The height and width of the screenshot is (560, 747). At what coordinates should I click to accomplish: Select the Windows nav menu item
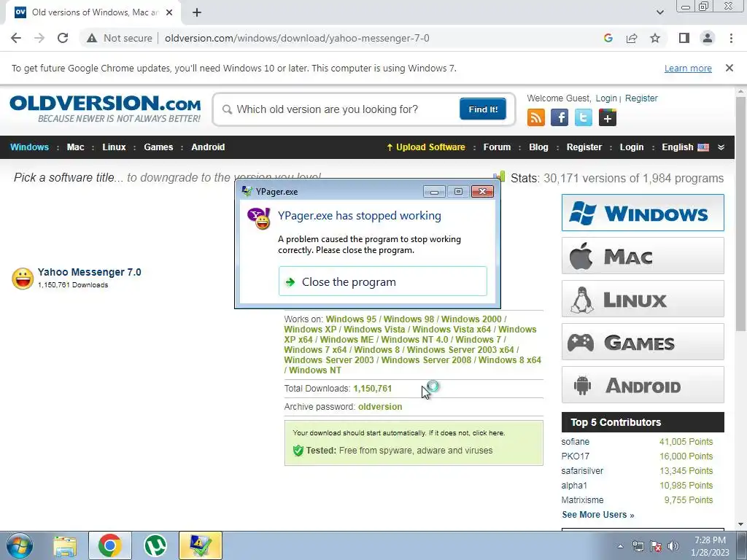click(29, 147)
